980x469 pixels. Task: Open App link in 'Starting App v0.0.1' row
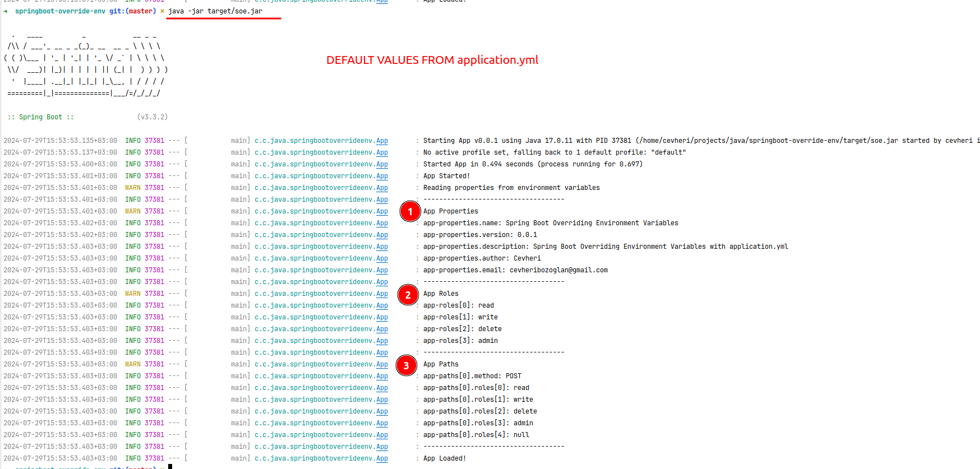(382, 141)
